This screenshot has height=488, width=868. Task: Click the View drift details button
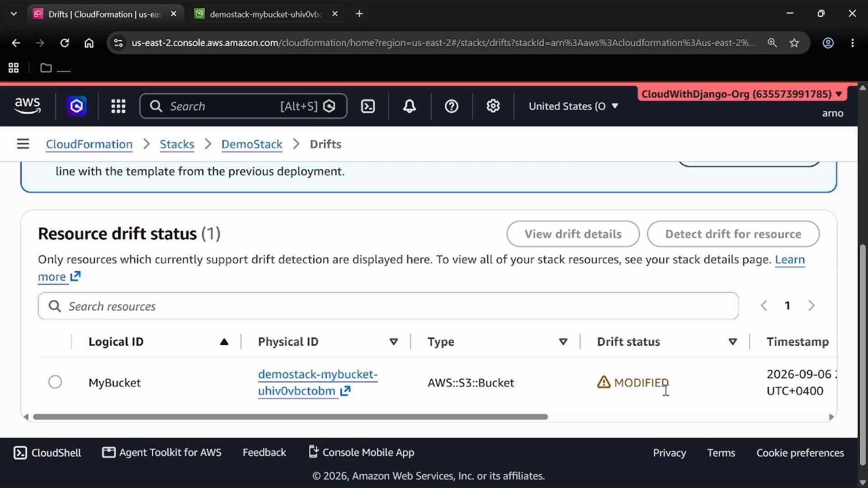pos(573,234)
